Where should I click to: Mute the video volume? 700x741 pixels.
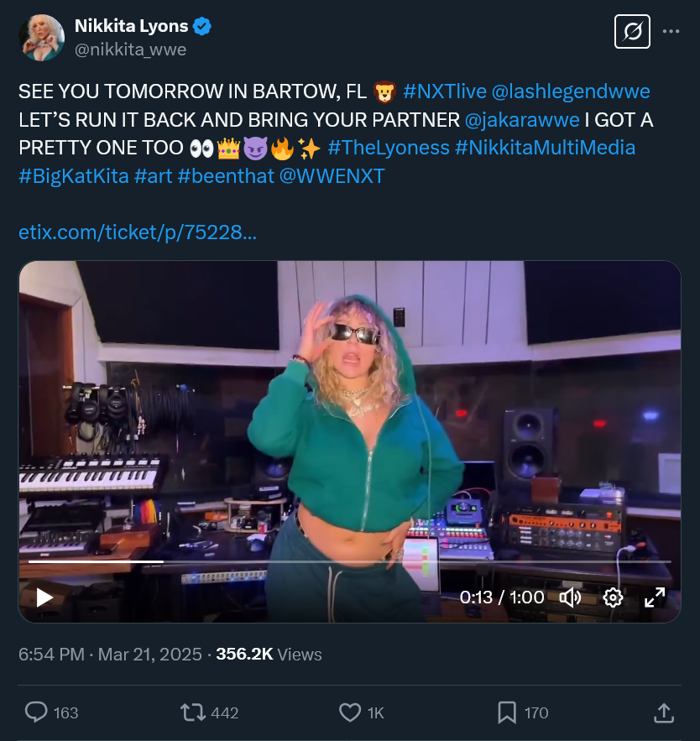(x=571, y=597)
